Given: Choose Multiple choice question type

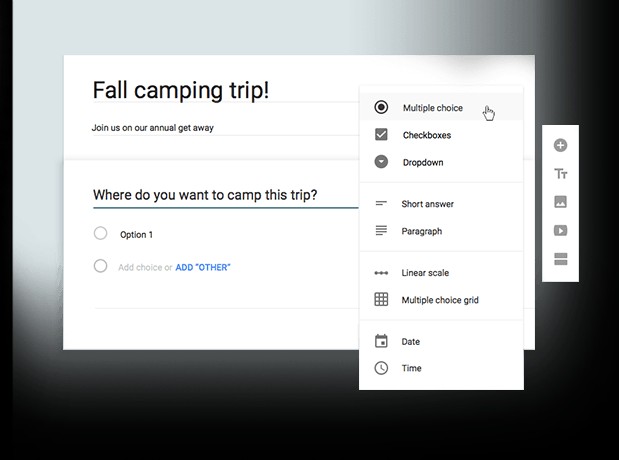Looking at the screenshot, I should 432,108.
